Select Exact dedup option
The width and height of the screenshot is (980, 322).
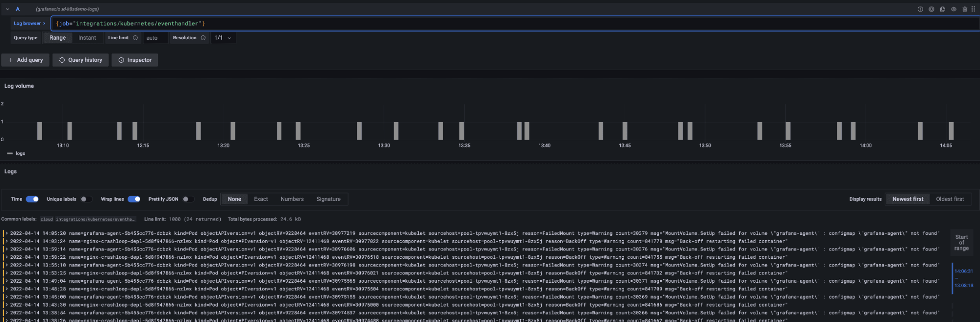pos(261,199)
